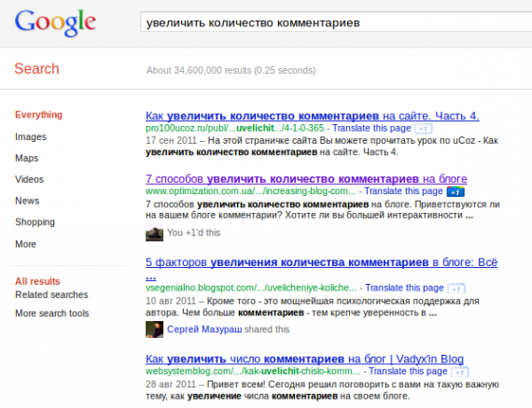The image size is (532, 408).
Task: Click Сергей Мазураш avatar thumbnail
Action: 154,330
